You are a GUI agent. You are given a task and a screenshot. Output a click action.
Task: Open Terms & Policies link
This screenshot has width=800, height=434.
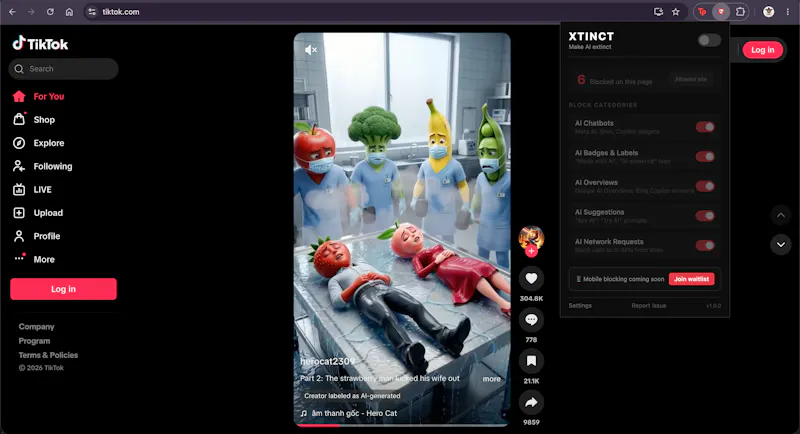point(48,355)
